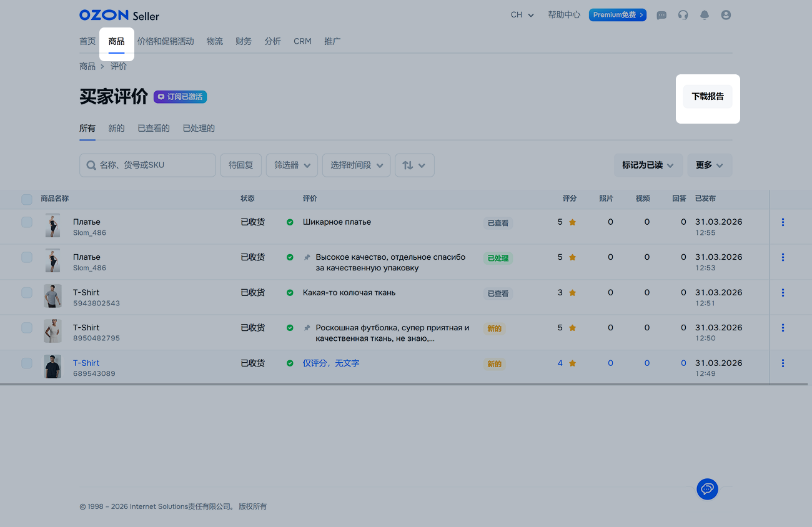This screenshot has width=812, height=527.
Task: Expand the 筛选器 filter dropdown
Action: coord(292,165)
